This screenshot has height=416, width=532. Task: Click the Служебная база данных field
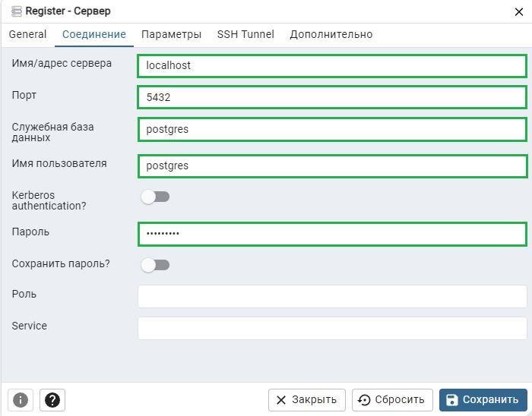(332, 129)
